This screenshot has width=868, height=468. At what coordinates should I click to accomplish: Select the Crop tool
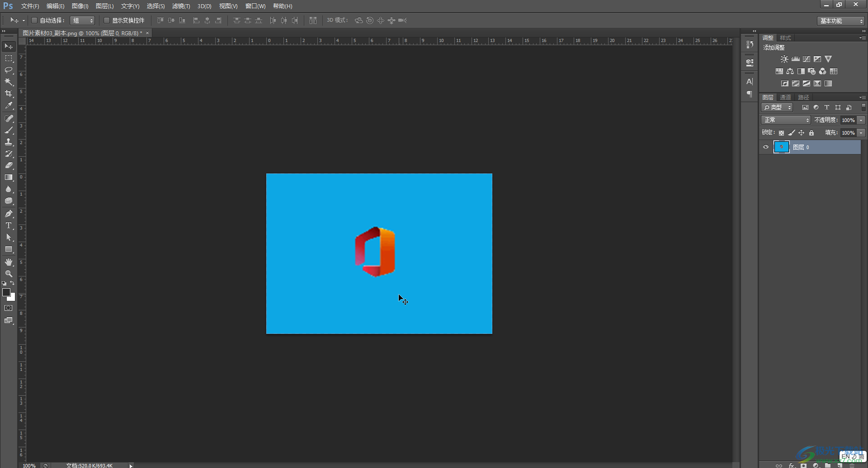pyautogui.click(x=9, y=94)
